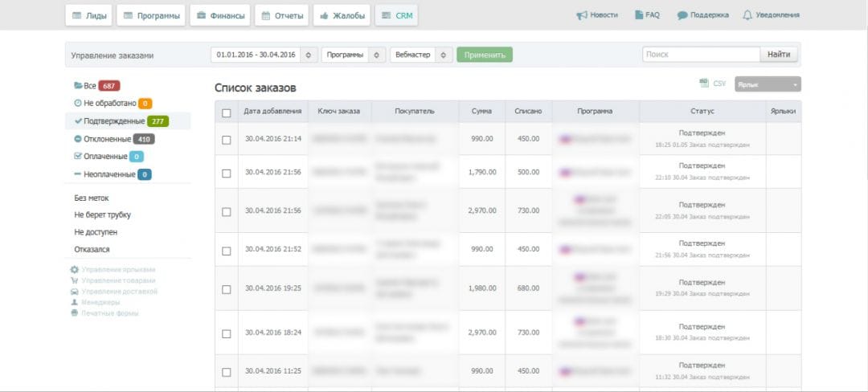Toggle the select-all checkbox in table header

227,112
